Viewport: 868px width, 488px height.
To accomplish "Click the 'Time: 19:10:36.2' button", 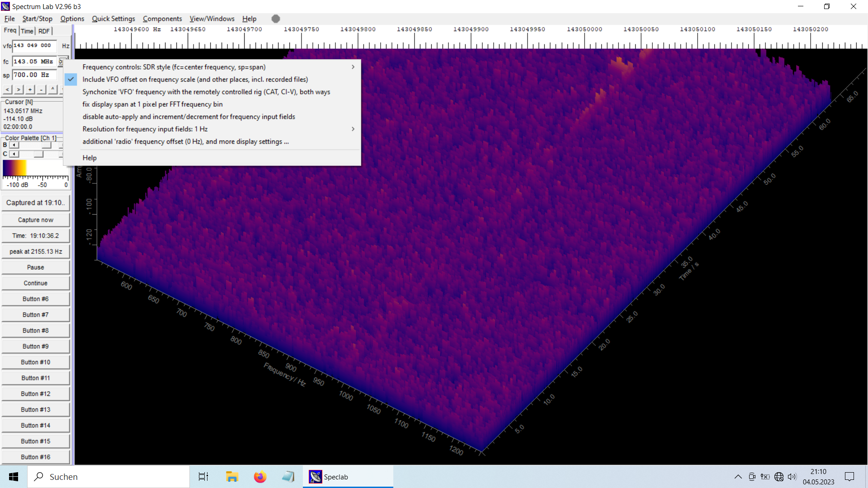I will (x=36, y=236).
